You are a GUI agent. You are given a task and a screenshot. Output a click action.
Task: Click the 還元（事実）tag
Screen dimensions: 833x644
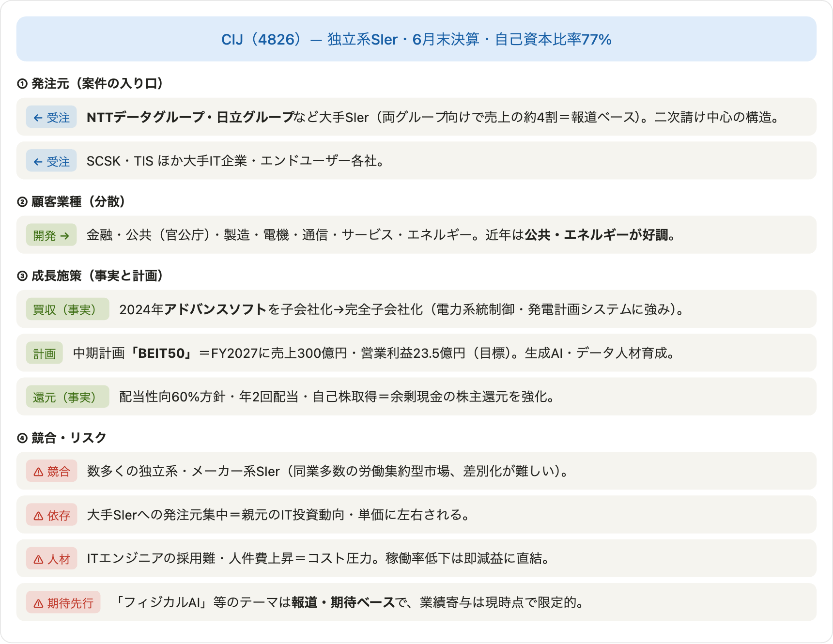[x=68, y=397]
